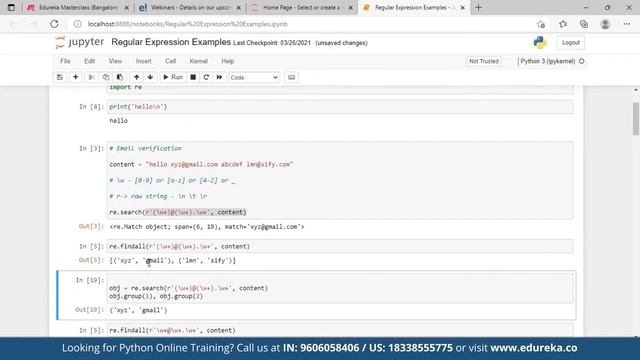Open the Cell menu
Screen dimensions: 640x360
(x=170, y=61)
